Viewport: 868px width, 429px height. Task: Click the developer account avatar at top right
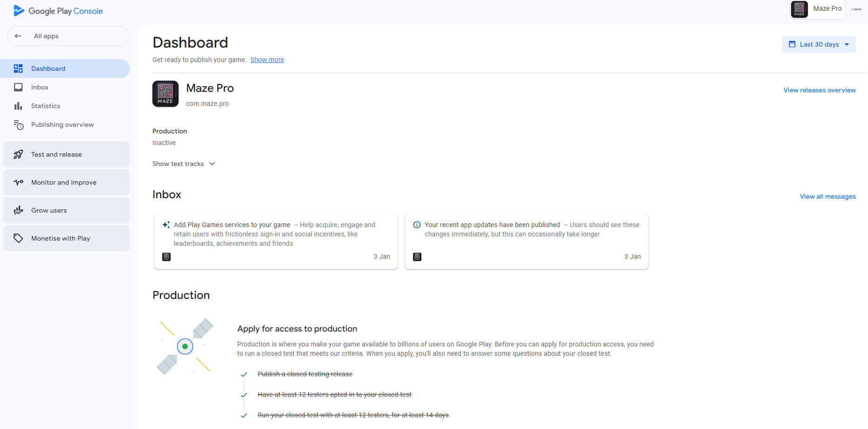click(856, 9)
